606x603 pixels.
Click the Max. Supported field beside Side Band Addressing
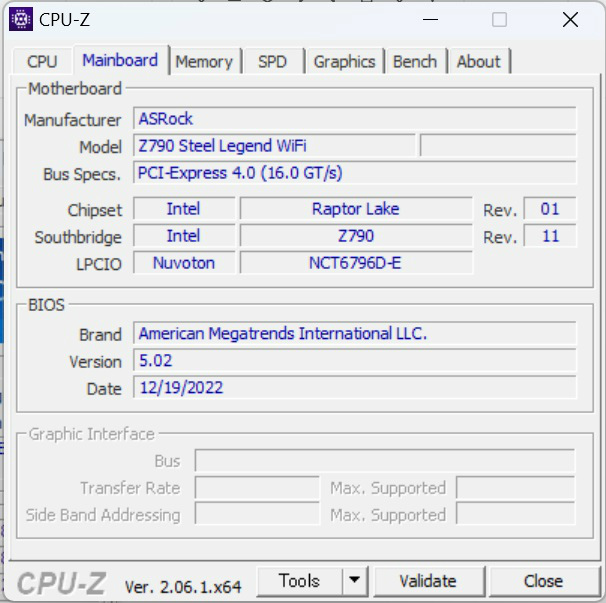pos(516,513)
